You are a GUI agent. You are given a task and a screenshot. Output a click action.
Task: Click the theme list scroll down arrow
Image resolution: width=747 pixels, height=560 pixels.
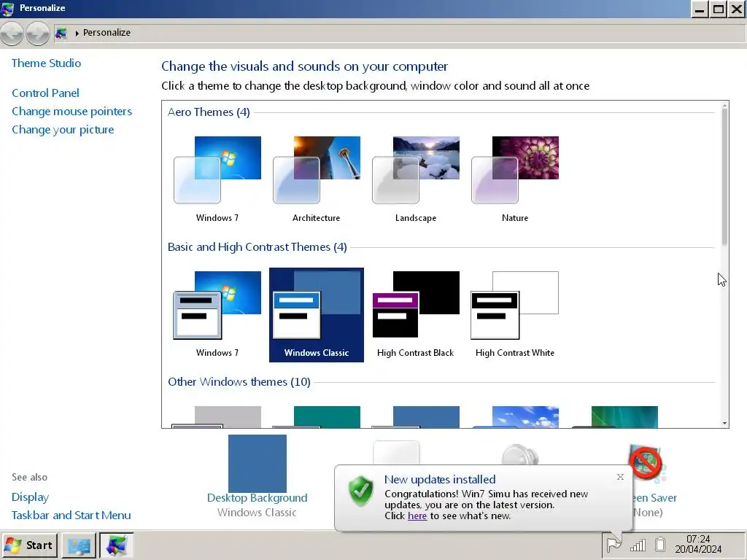click(x=724, y=424)
